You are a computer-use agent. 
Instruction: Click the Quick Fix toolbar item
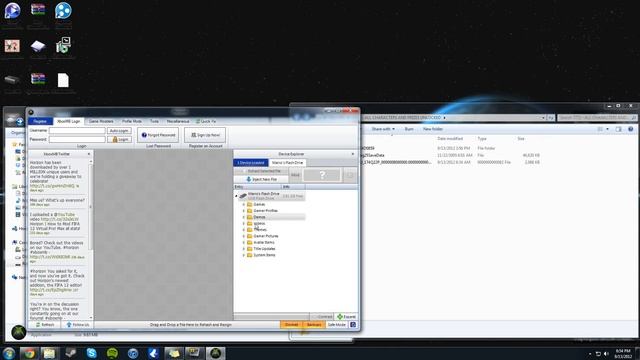click(x=206, y=121)
